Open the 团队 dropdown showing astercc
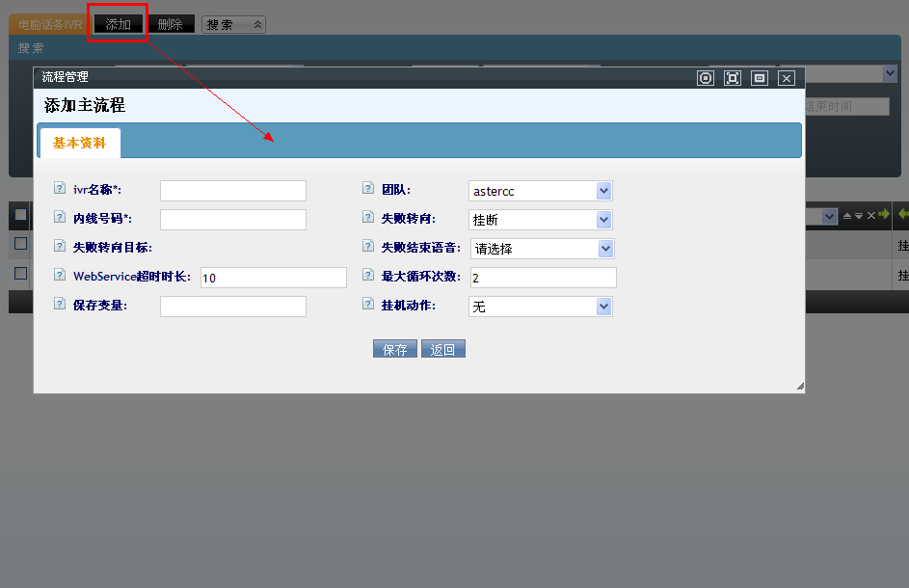 coord(541,191)
